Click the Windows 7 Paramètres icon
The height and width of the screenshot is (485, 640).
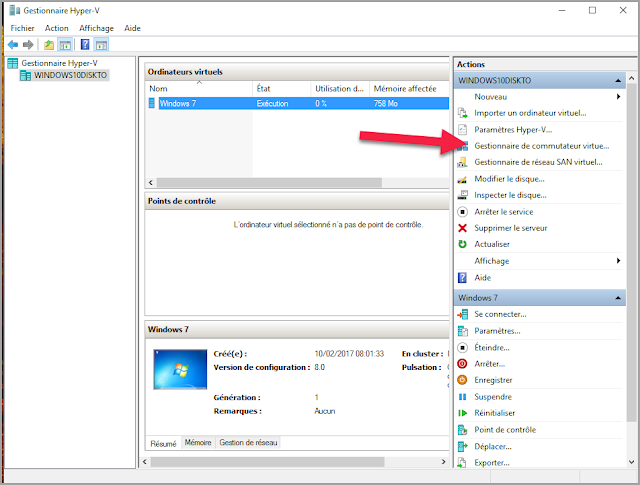[462, 331]
